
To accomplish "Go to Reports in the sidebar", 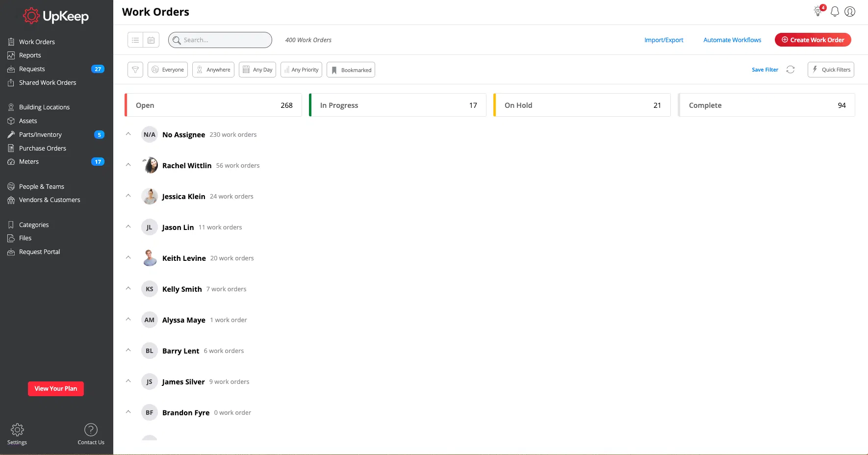I will 25,55.
